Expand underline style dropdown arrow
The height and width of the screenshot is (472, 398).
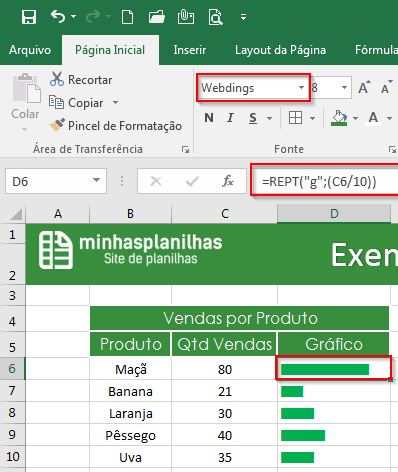pyautogui.click(x=269, y=118)
